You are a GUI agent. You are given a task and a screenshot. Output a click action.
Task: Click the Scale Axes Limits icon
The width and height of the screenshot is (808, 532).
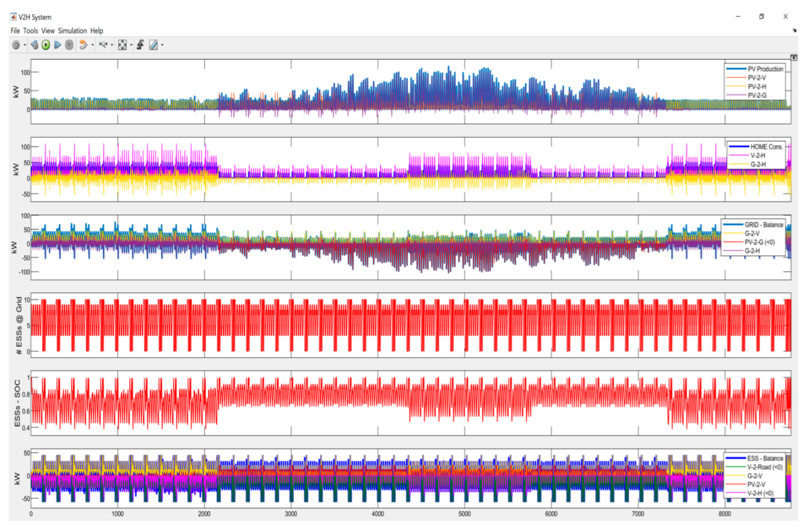pyautogui.click(x=123, y=45)
